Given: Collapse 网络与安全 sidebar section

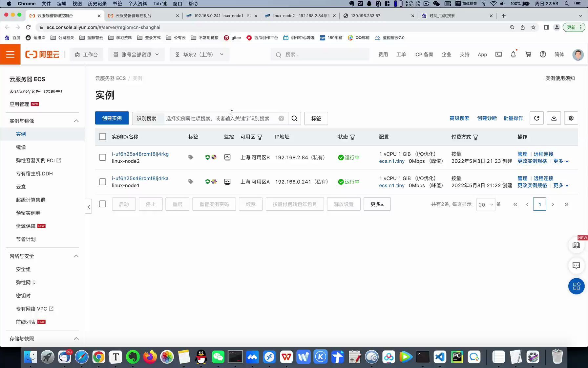Looking at the screenshot, I should pos(76,256).
